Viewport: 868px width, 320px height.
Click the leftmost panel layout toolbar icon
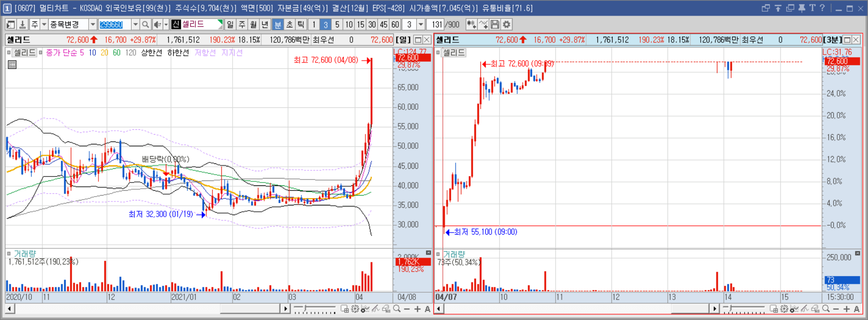click(x=11, y=24)
